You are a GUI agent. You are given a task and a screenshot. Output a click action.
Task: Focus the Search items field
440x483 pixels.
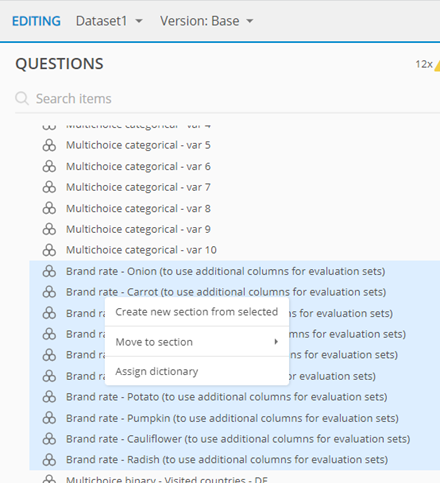(x=227, y=99)
